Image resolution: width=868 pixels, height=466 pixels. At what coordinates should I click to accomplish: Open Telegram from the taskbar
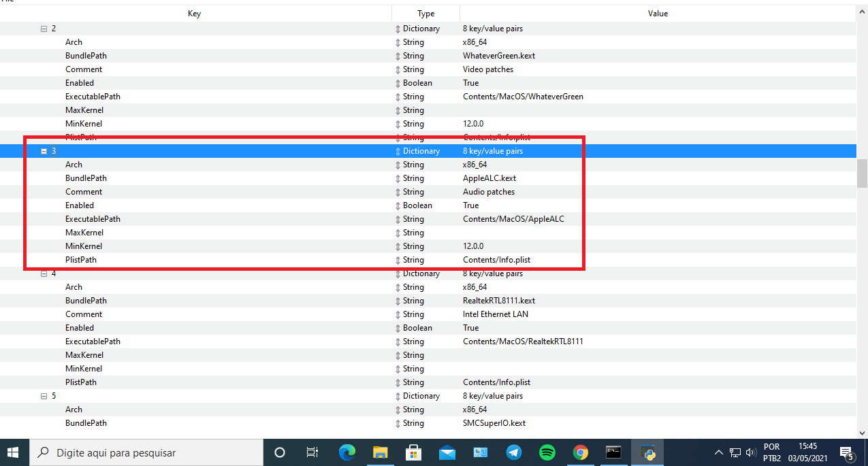coord(513,452)
